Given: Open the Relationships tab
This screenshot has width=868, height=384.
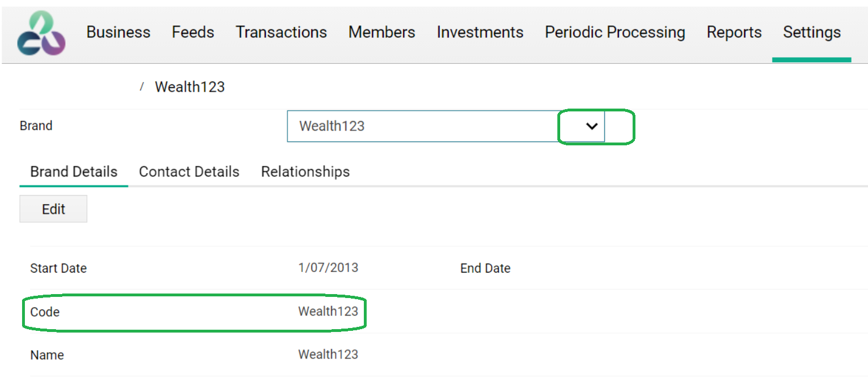Looking at the screenshot, I should click(305, 172).
